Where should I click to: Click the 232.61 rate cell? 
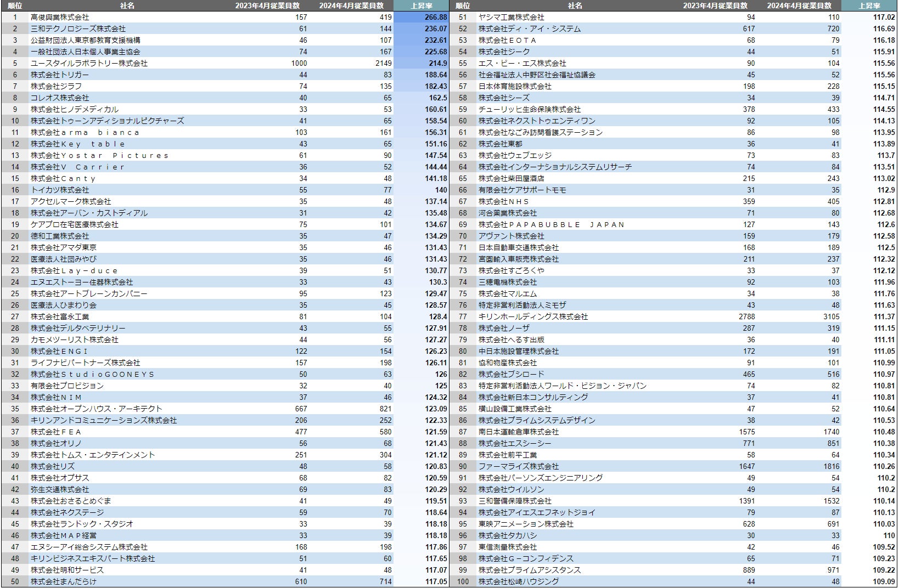tap(436, 40)
